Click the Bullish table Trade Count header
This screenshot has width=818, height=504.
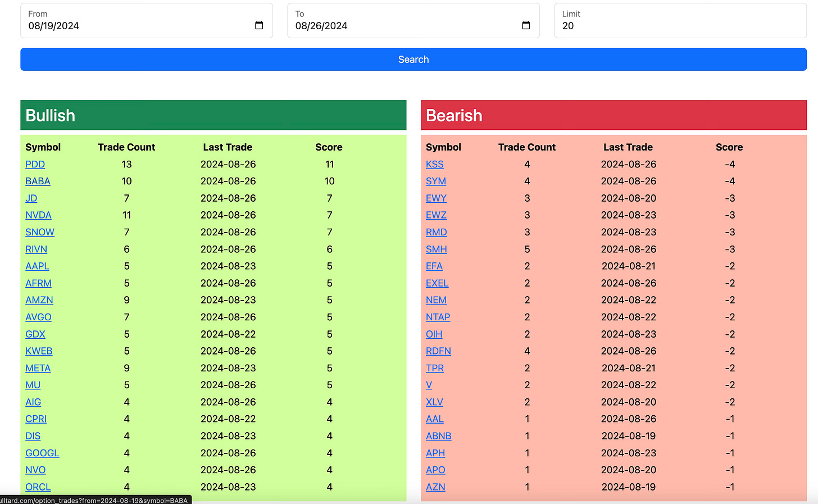tap(126, 147)
